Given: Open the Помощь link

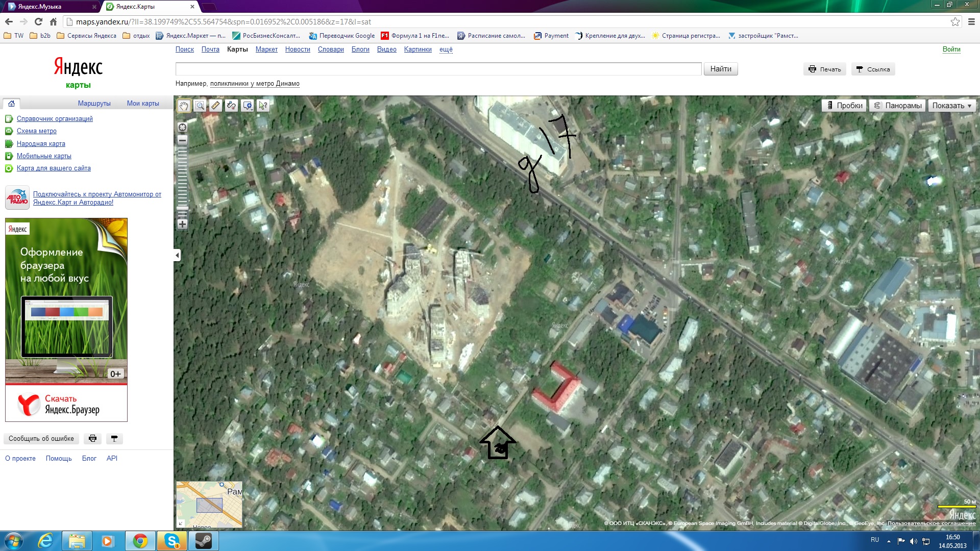Looking at the screenshot, I should (x=59, y=459).
